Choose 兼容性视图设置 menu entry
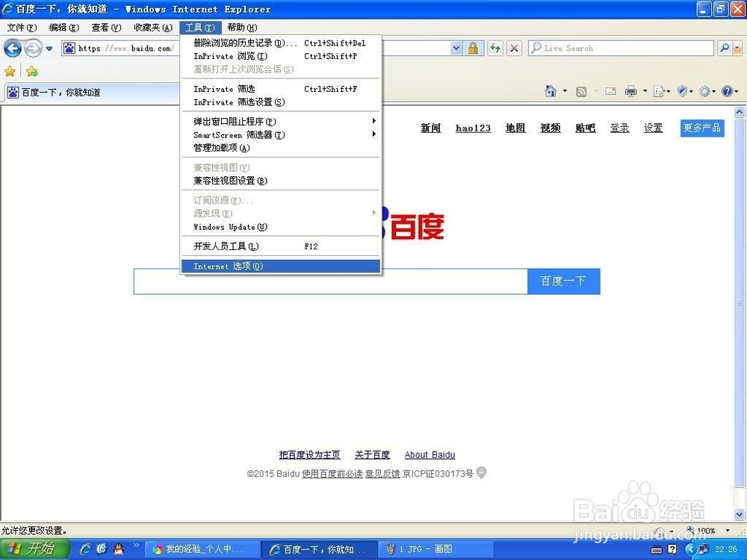 (x=281, y=181)
